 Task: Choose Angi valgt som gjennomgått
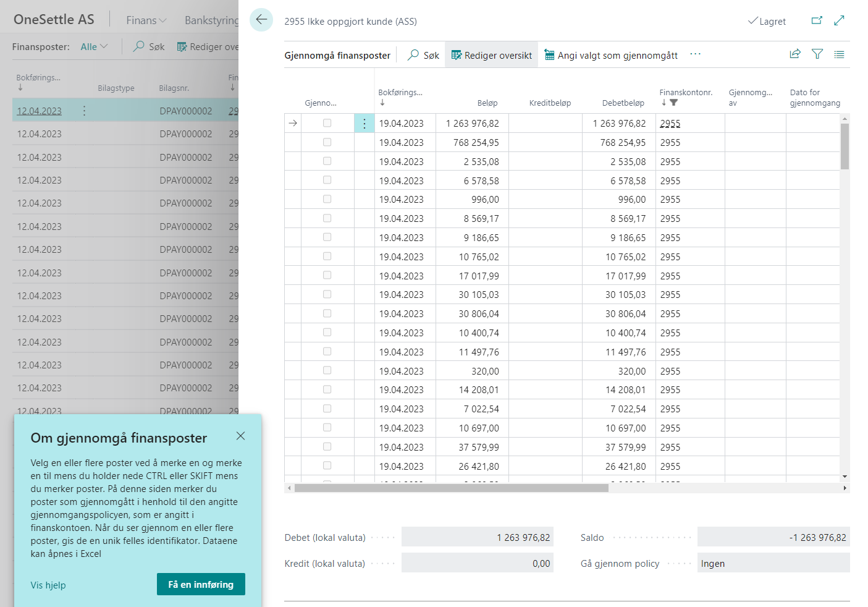pyautogui.click(x=611, y=55)
